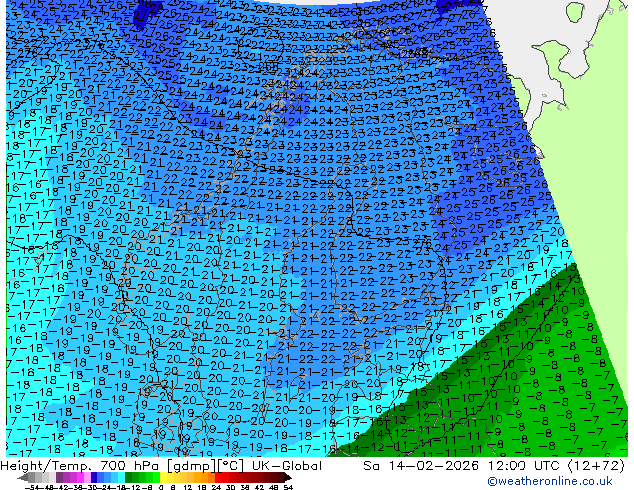Click the "(12+72)" forecast run text
634x490 pixels.
[x=596, y=465]
